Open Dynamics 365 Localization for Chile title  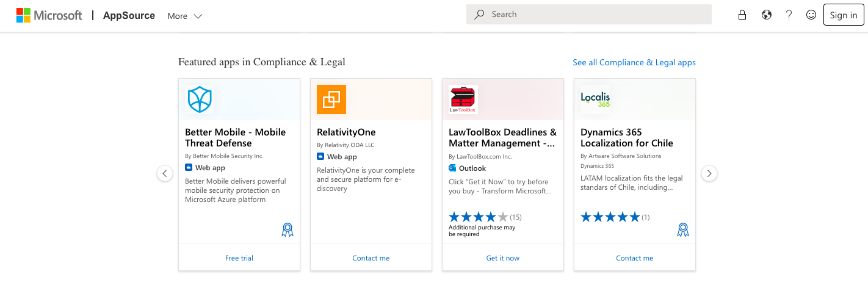(x=627, y=138)
